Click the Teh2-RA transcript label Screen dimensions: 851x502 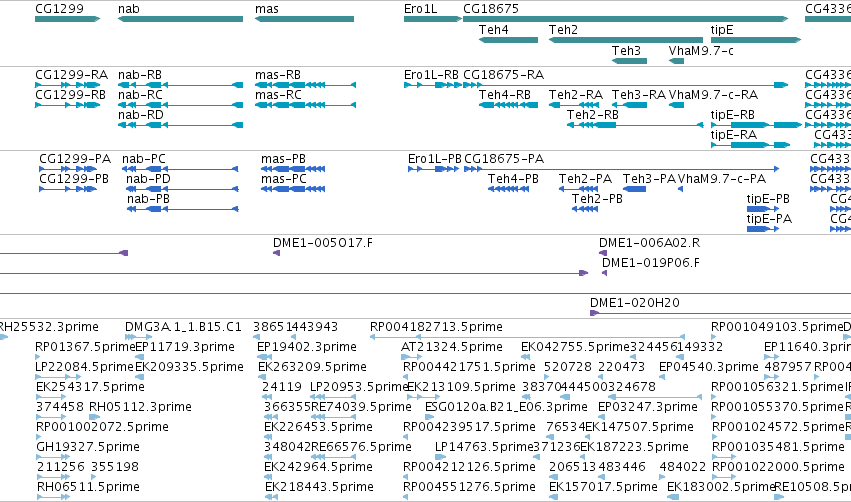[576, 95]
